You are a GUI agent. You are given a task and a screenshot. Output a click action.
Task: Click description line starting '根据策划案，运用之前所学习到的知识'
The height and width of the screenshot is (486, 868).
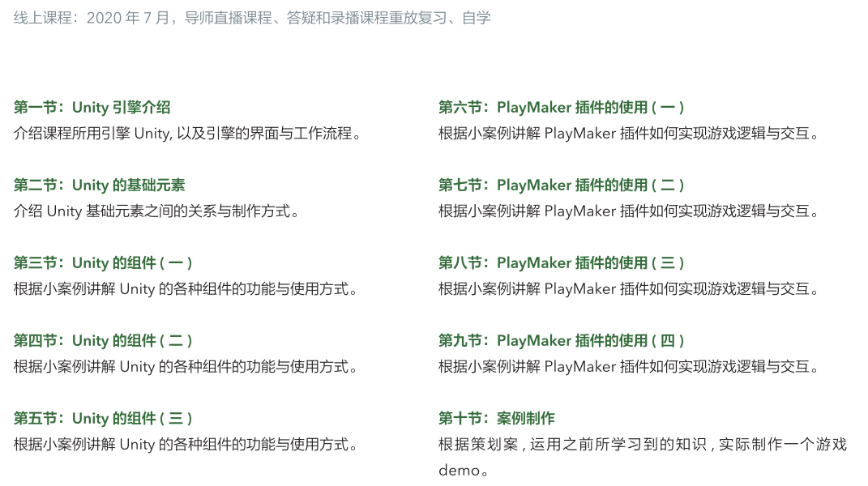click(643, 445)
